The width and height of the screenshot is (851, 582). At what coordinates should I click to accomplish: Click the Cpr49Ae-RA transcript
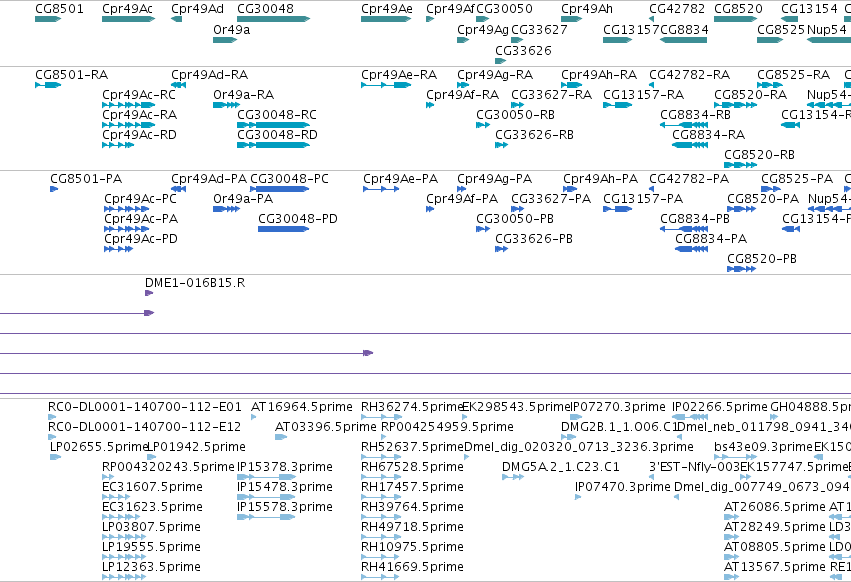click(x=385, y=85)
